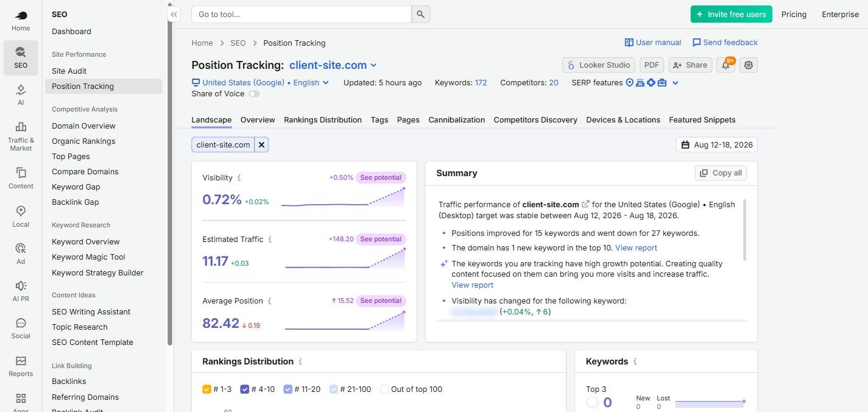Open the Aug 12-18, 2026 date picker
The height and width of the screenshot is (412, 868).
[717, 144]
